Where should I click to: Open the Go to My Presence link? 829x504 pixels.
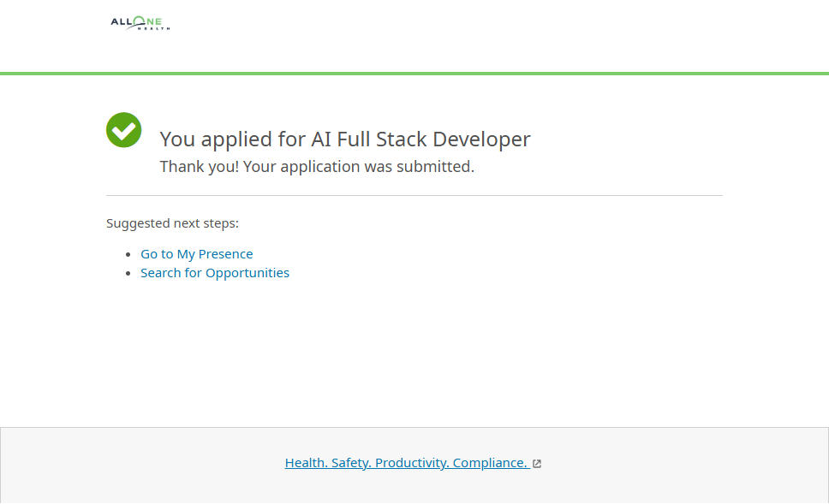coord(196,254)
